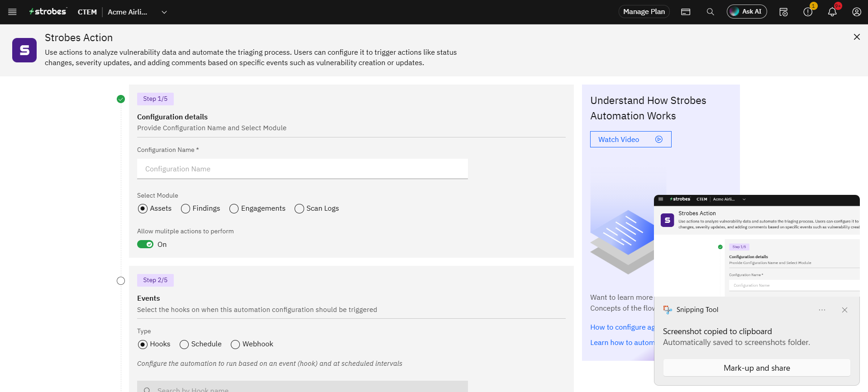This screenshot has width=868, height=392.
Task: Click the purple Strobes Action logo
Action: [x=24, y=50]
